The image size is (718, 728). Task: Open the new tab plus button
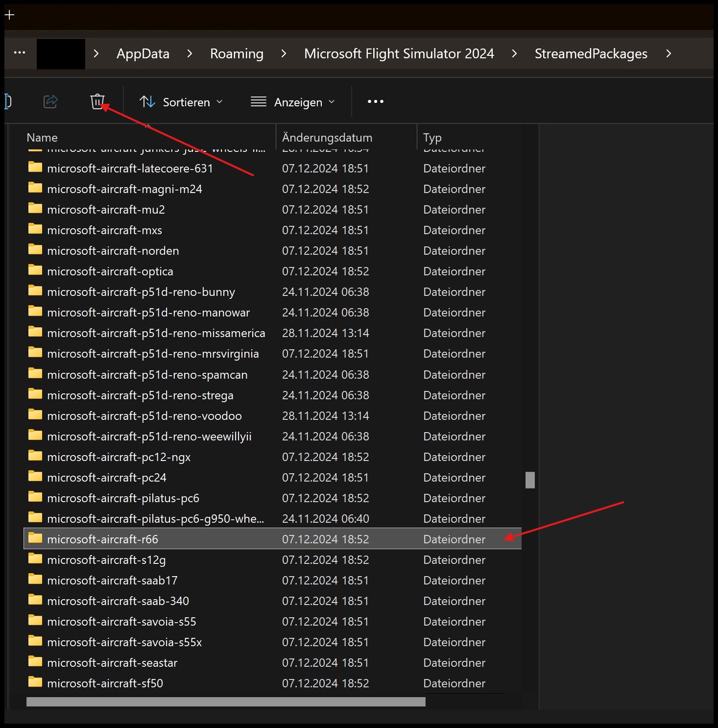pos(9,15)
